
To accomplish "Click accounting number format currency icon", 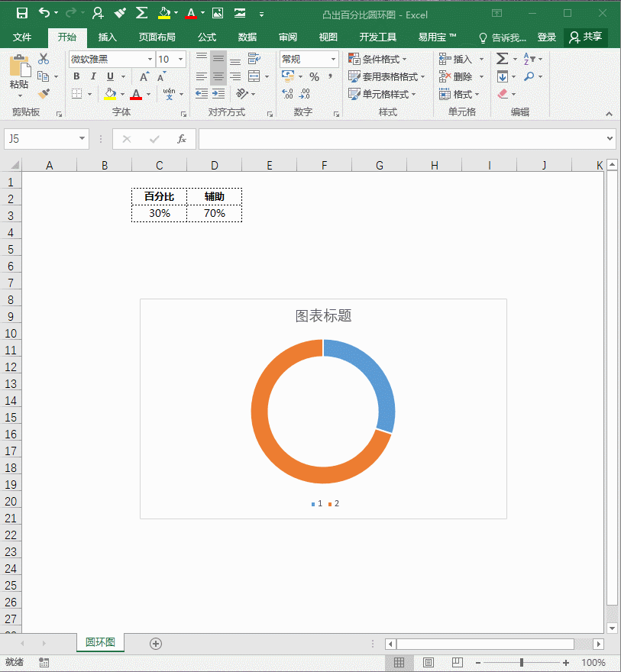I will tap(287, 76).
